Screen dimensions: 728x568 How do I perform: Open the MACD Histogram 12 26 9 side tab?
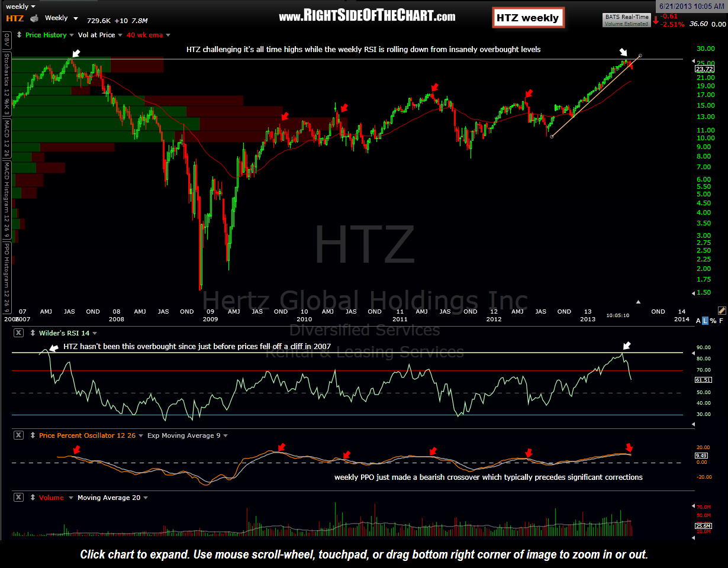(x=6, y=201)
